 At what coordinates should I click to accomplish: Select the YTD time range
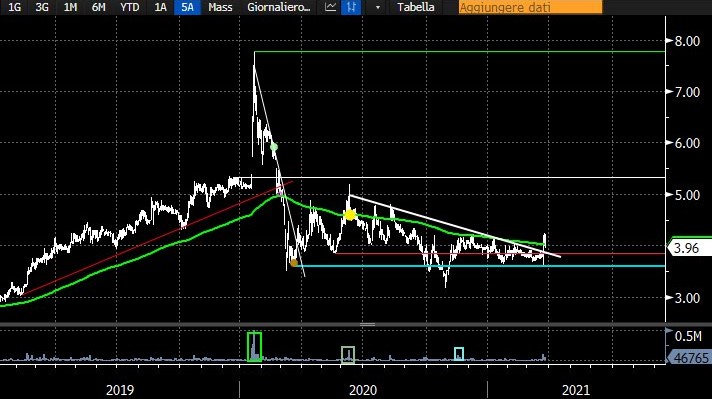tap(129, 7)
